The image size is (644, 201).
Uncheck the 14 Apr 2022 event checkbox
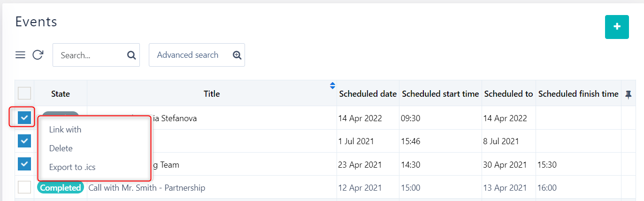tap(24, 118)
